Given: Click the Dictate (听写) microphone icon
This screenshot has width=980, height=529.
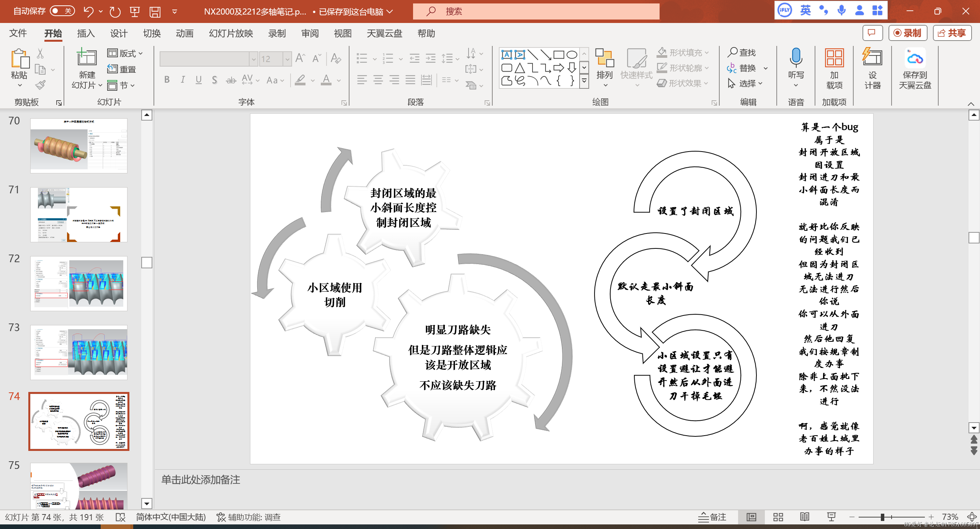Looking at the screenshot, I should [x=796, y=57].
